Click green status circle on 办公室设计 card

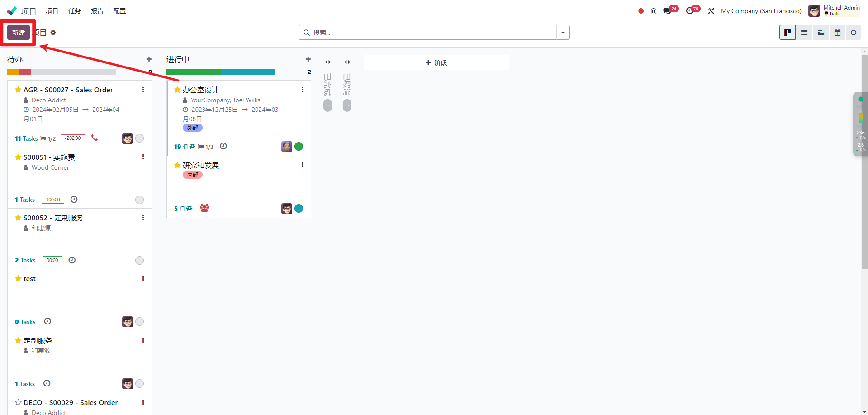[x=299, y=146]
